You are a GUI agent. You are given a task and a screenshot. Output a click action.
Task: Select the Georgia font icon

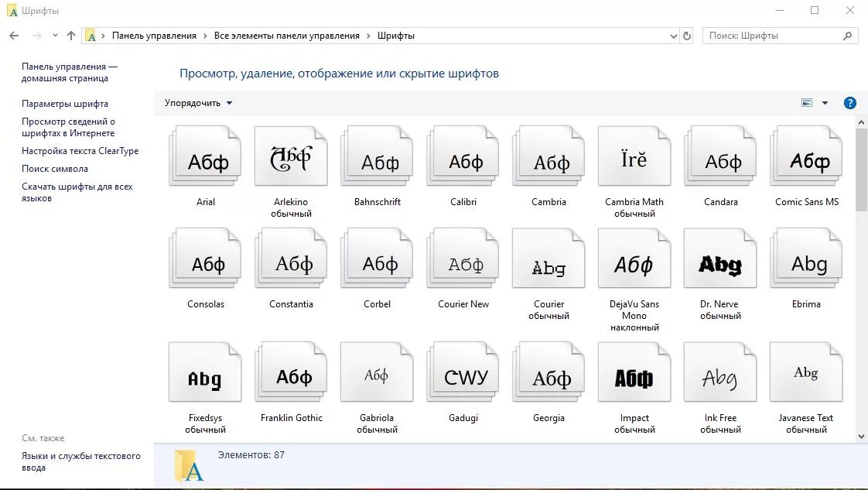[x=548, y=372]
